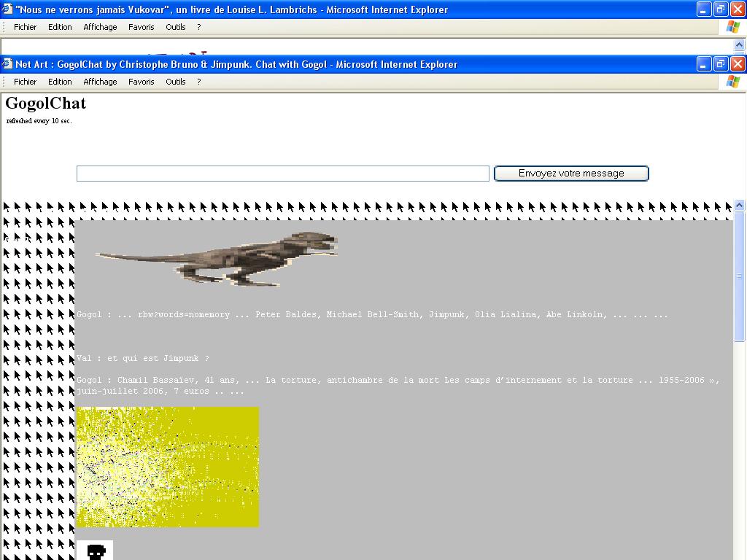Click the 'refreshed every 10 sec.' text

[39, 121]
